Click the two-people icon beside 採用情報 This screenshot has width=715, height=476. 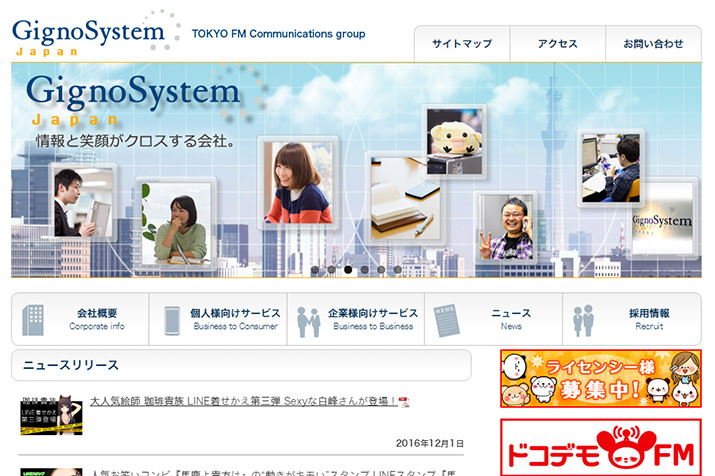click(584, 321)
